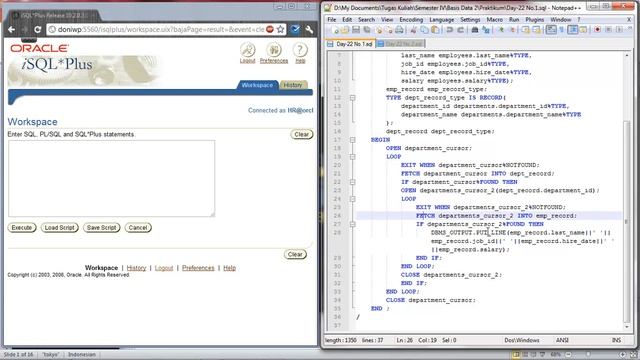Viewport: 640px width, 360px height.
Task: Click the iSQL*Plus Help question-mark icon
Action: 300,50
